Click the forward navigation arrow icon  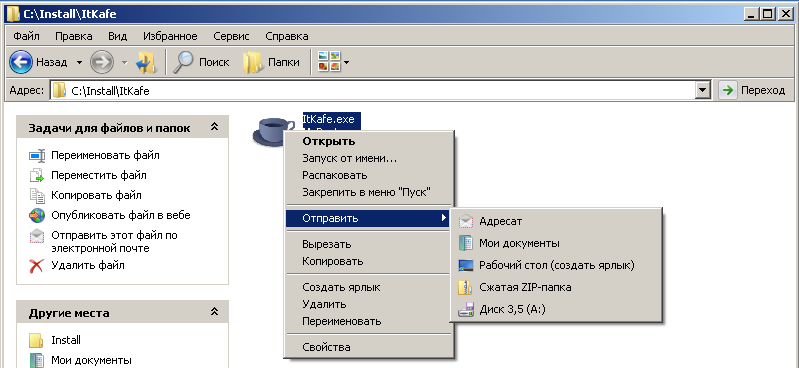[101, 62]
